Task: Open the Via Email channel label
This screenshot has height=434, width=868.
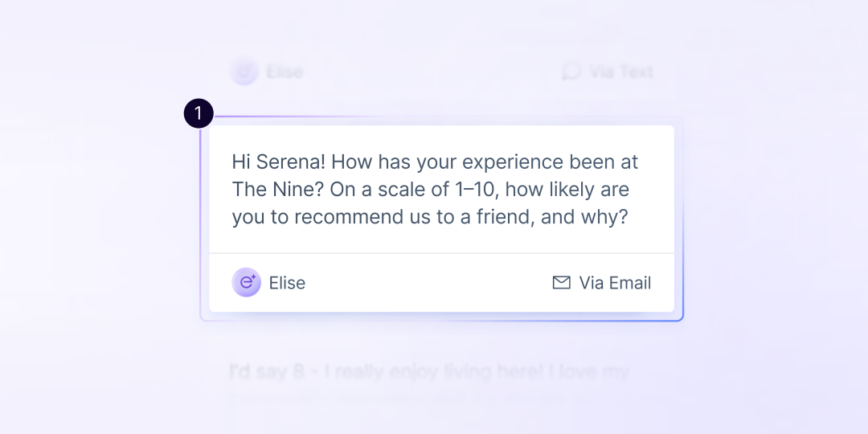Action: click(x=615, y=283)
